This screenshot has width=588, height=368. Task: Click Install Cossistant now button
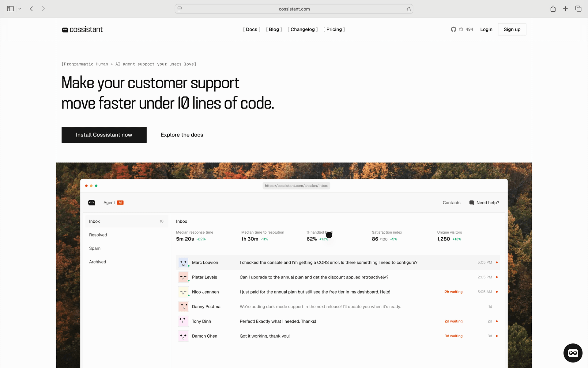104,135
